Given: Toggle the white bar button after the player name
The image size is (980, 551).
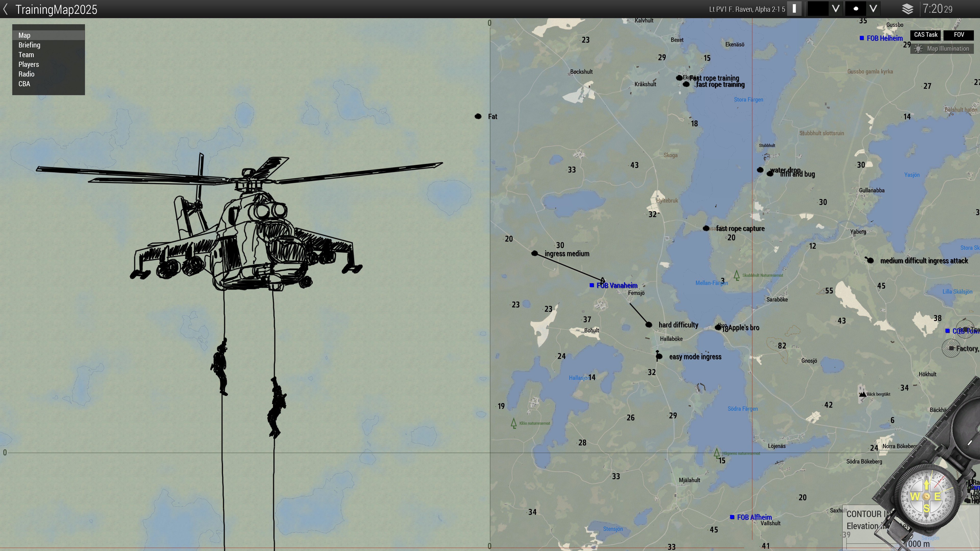Looking at the screenshot, I should [794, 9].
